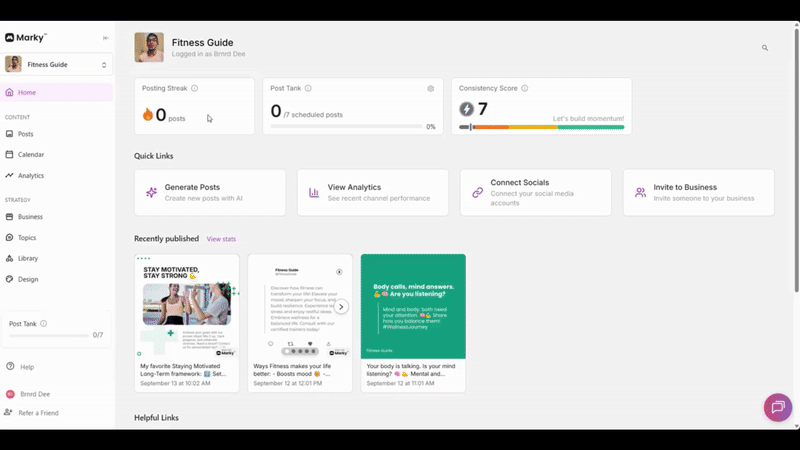Click the sidebar Post Tank progress bar
Viewport: 800px width, 450px height.
49,335
